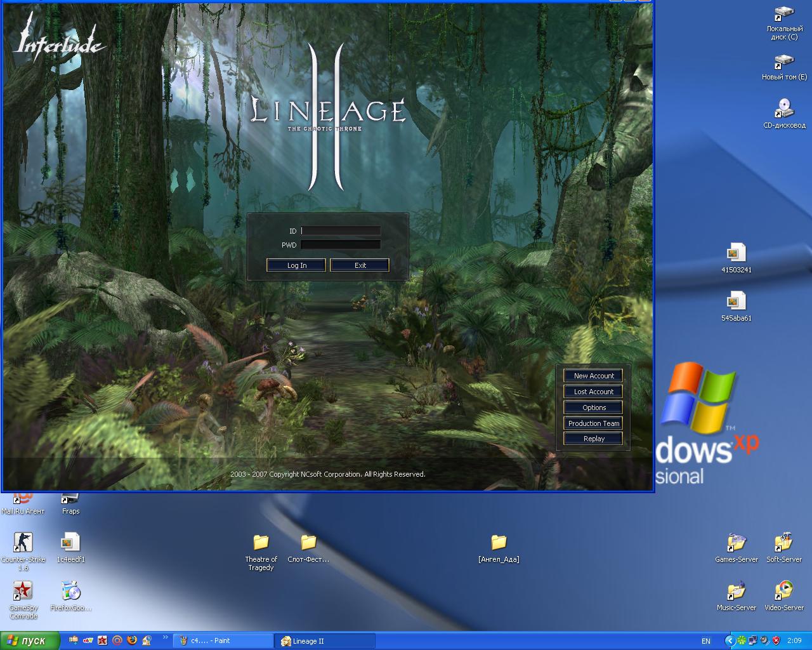Click the network connection tray icon
Screen dimensions: 812x650
[x=752, y=641]
